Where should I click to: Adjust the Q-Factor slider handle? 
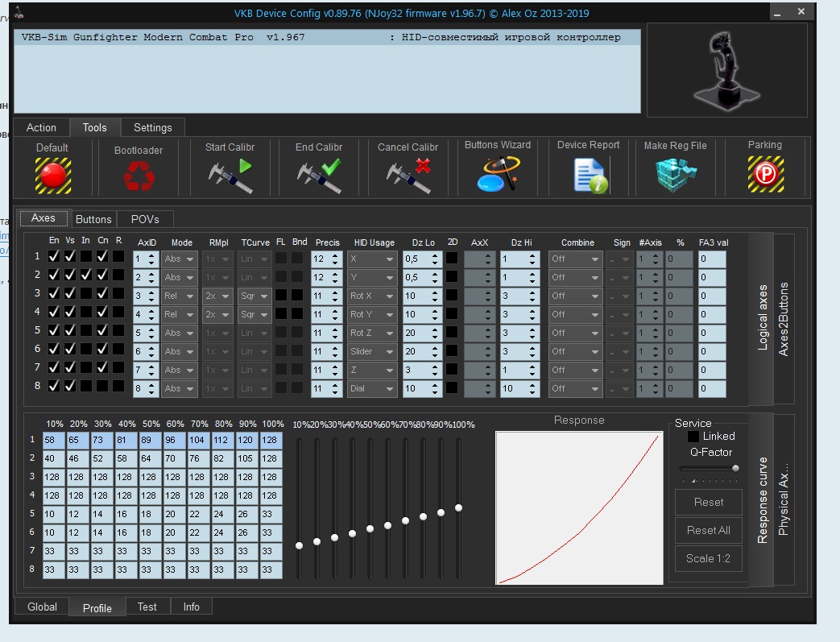coord(735,468)
